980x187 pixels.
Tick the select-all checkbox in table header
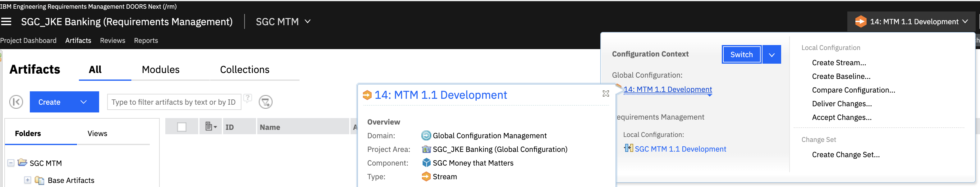[x=182, y=127]
